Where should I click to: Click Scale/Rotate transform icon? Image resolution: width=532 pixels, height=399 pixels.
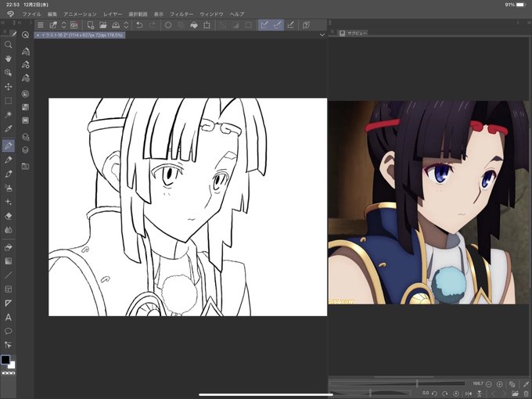(x=207, y=25)
